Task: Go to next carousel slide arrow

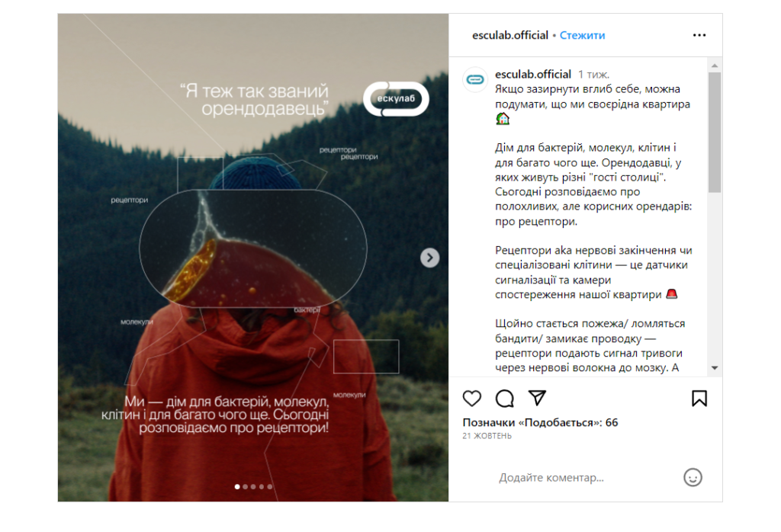Action: pos(430,258)
